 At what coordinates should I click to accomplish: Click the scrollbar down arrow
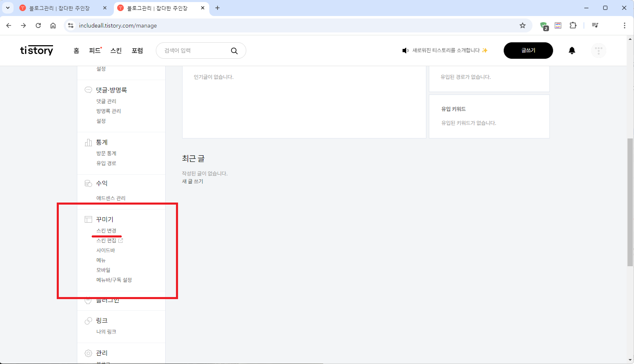point(630,360)
